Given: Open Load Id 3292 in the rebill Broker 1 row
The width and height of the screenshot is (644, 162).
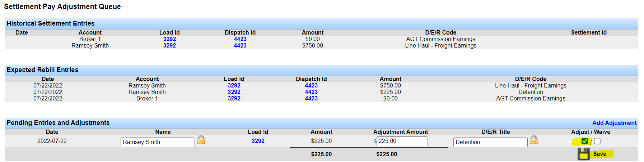Looking at the screenshot, I should pos(234,99).
